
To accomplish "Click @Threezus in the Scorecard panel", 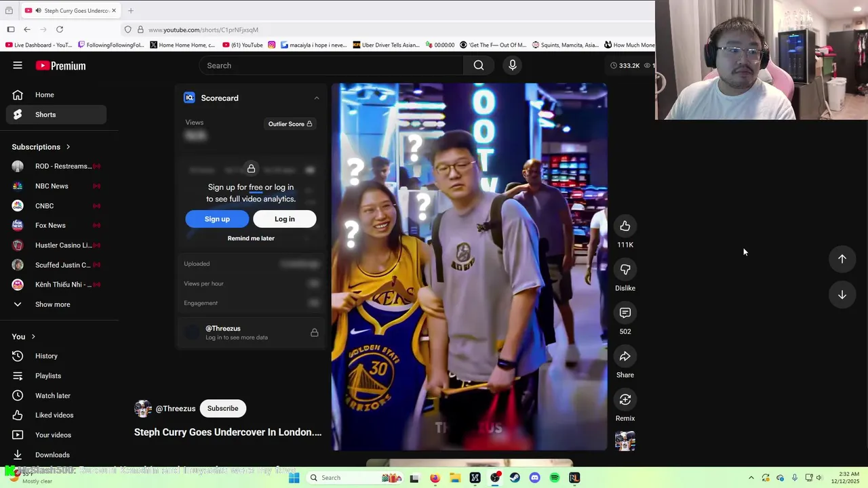I will (223, 329).
